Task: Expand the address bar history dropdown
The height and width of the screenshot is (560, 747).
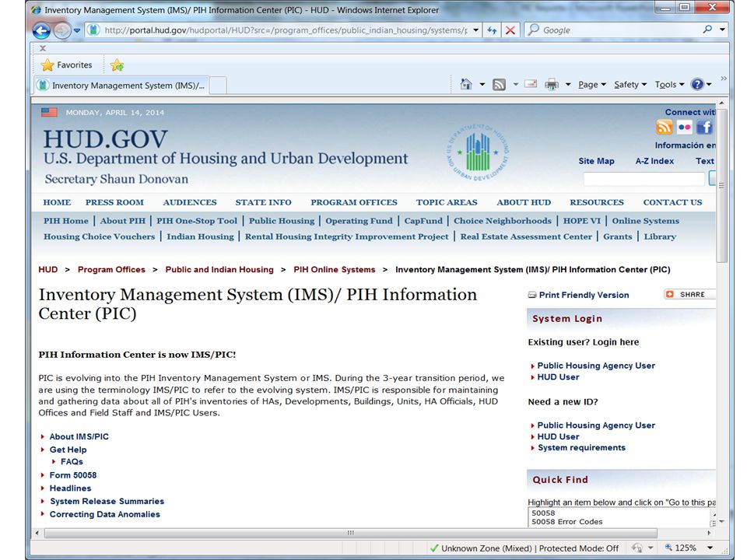Action: tap(475, 30)
